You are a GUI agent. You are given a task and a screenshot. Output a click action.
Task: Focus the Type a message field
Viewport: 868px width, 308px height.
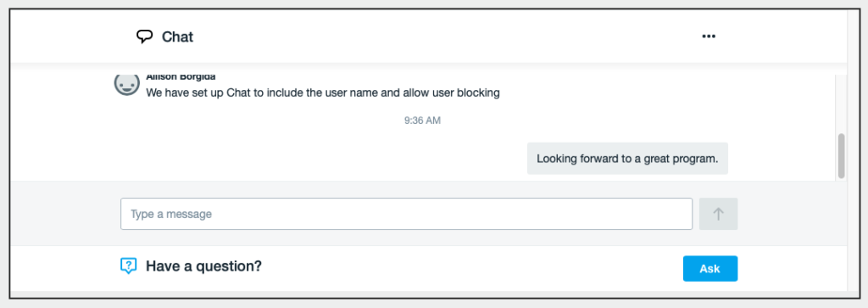[x=406, y=214]
